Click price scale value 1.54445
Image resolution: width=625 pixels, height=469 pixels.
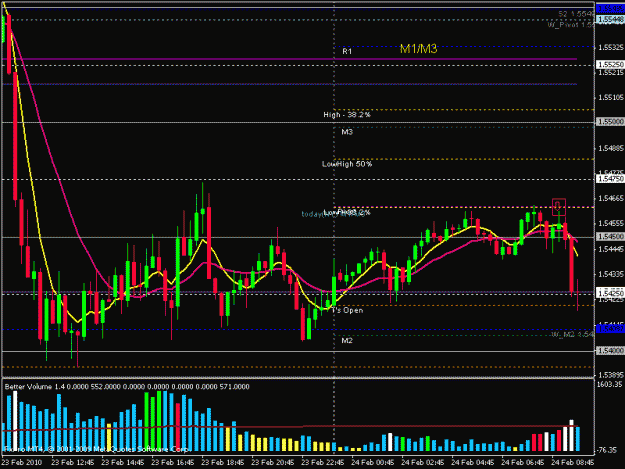pos(611,249)
